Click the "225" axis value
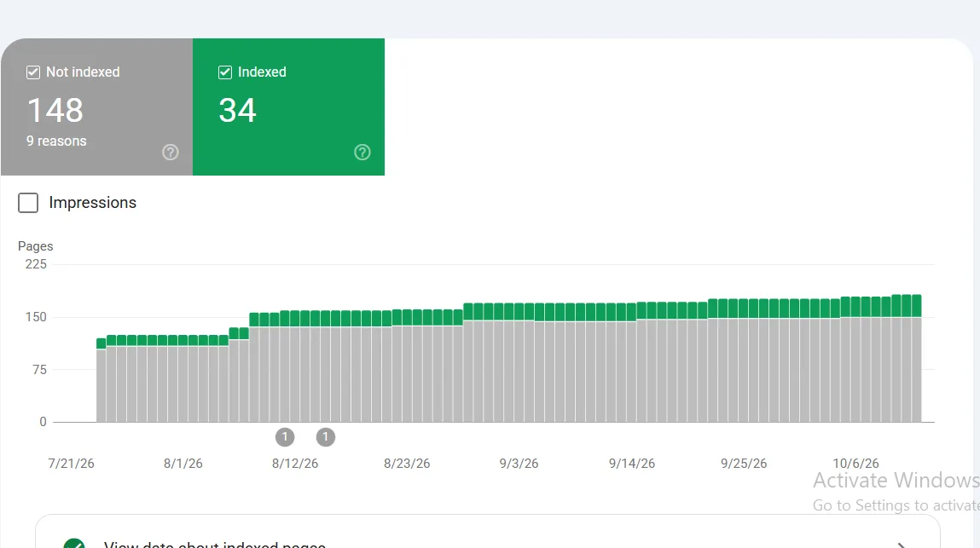The height and width of the screenshot is (548, 980). point(36,264)
